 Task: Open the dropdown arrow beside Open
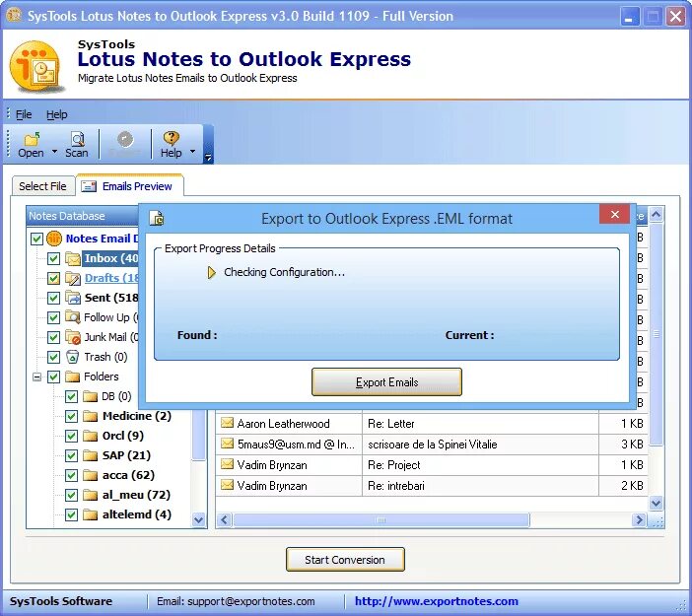click(x=55, y=152)
